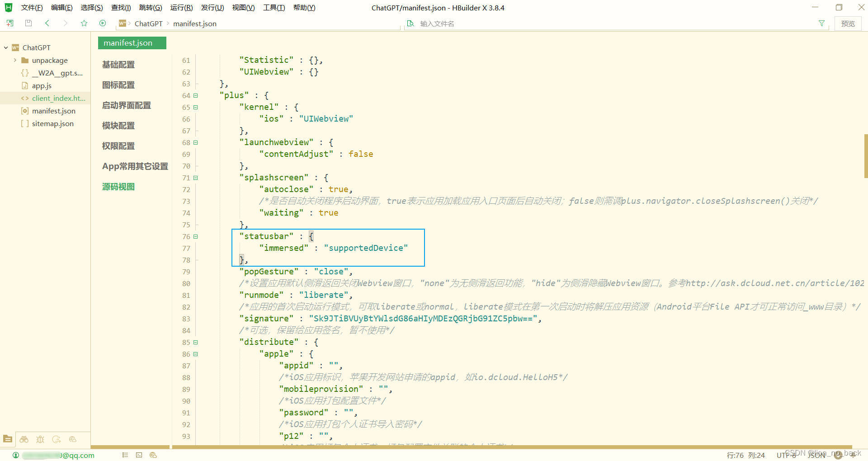Open 模块配置 settings section
This screenshot has width=868, height=461.
pos(118,126)
